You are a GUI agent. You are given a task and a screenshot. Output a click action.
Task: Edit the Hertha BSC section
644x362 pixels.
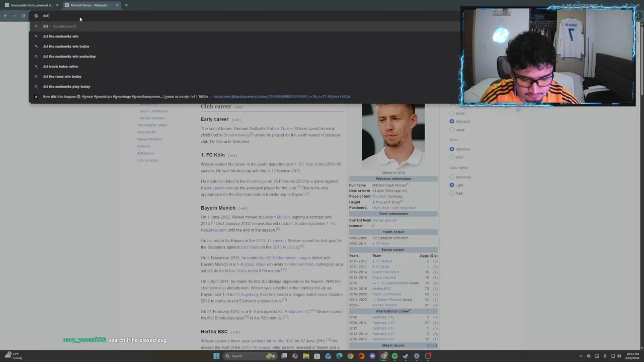click(x=235, y=332)
